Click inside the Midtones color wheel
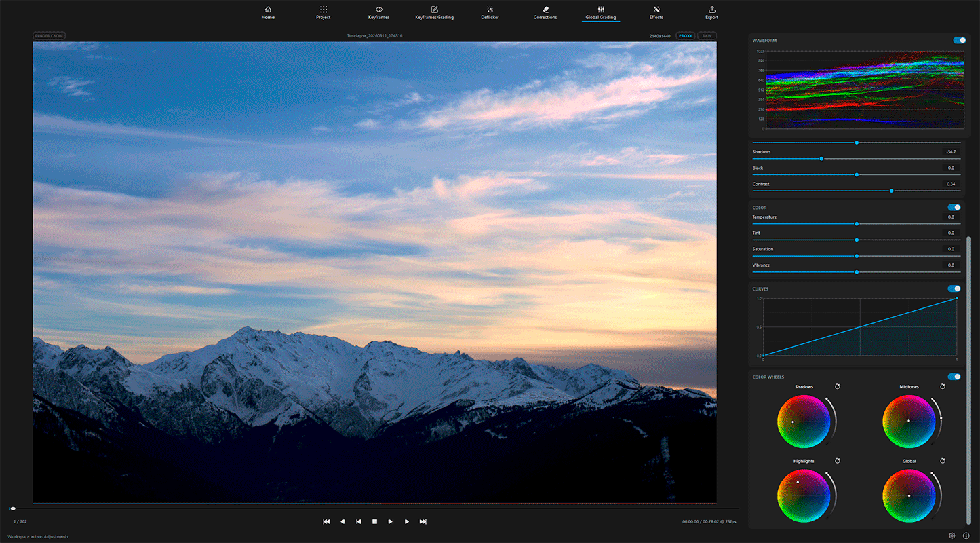 tap(909, 422)
